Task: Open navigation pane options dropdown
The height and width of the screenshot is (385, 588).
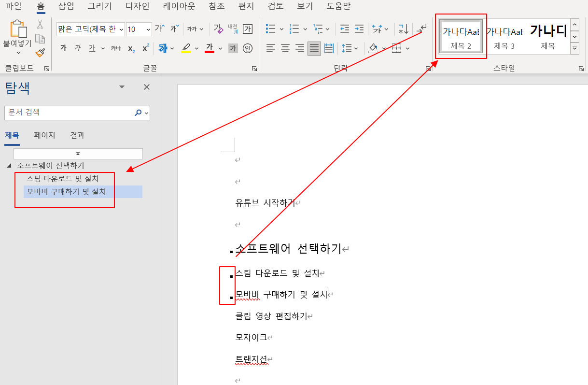Action: 122,87
